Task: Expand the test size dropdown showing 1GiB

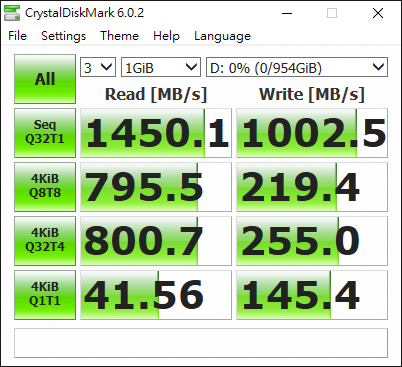Action: (x=161, y=67)
